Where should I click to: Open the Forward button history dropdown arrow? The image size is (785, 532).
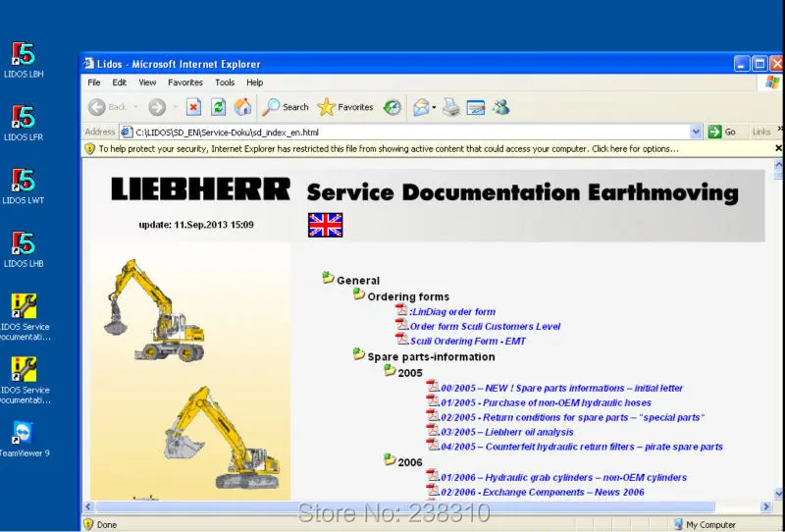[x=175, y=107]
